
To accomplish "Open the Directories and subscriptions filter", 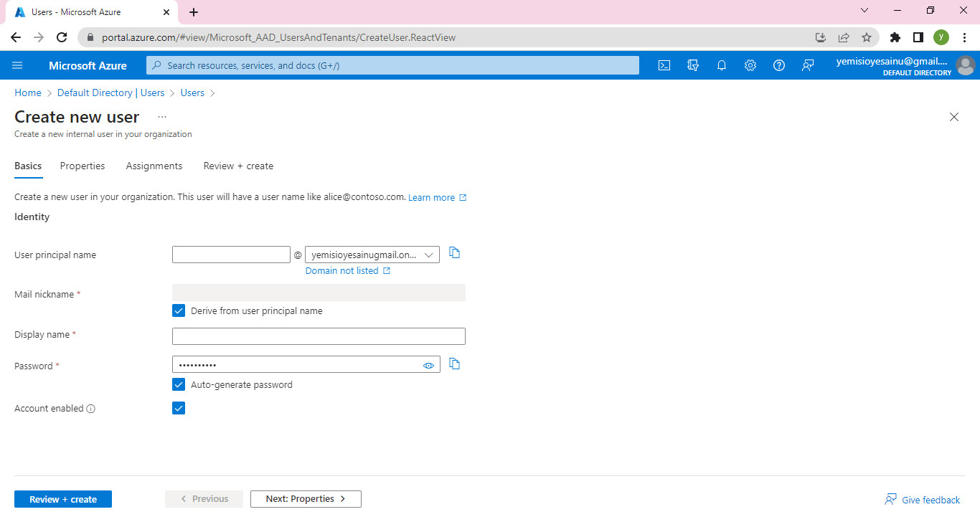I will (693, 65).
